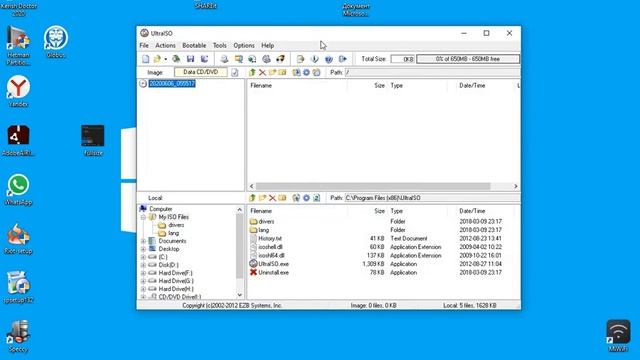The image size is (640, 360).
Task: Click the Information toolbar icon
Action: pyautogui.click(x=315, y=59)
